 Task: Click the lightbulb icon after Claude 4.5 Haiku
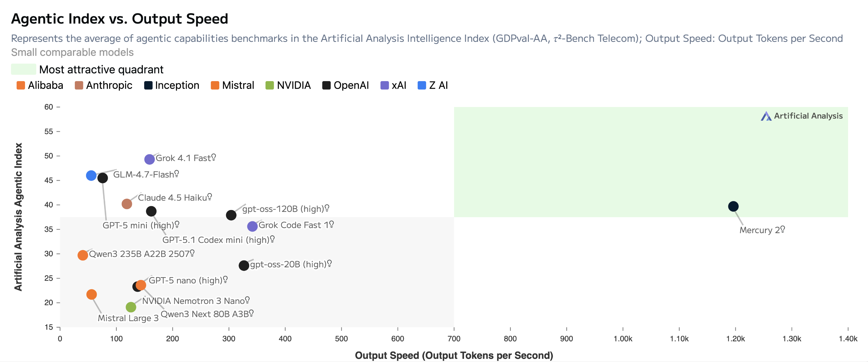(x=210, y=197)
